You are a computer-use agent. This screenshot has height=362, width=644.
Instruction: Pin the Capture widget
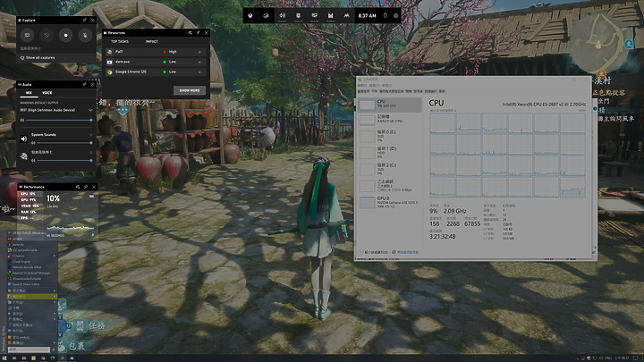point(85,20)
